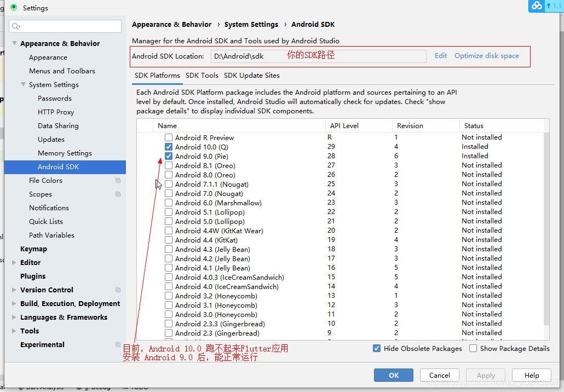
Task: Open the Updates settings page
Action: pyautogui.click(x=51, y=139)
